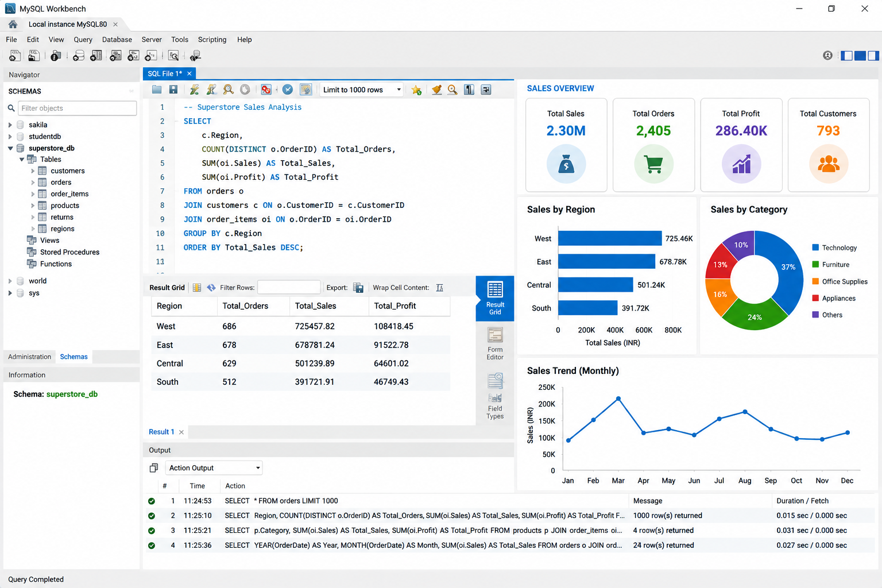Screen dimensions: 882x588
Task: Open the schema inspector icon
Action: pyautogui.click(x=56, y=56)
